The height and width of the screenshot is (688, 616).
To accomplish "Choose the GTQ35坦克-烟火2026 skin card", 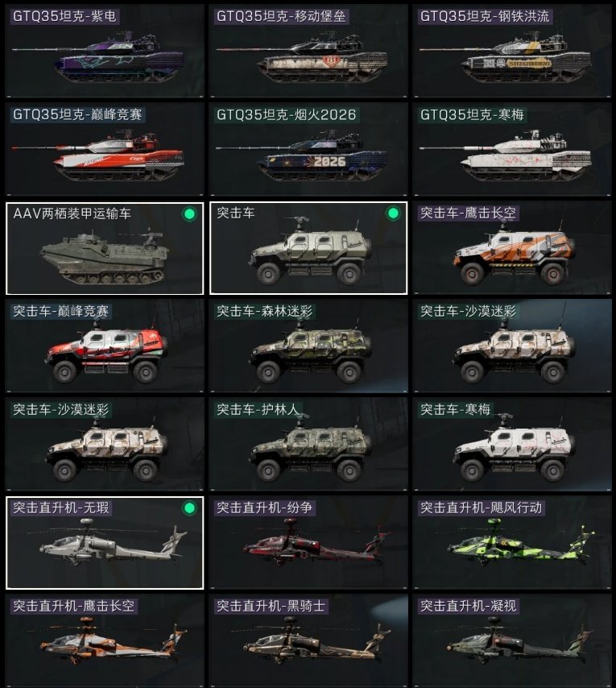I will [308, 149].
